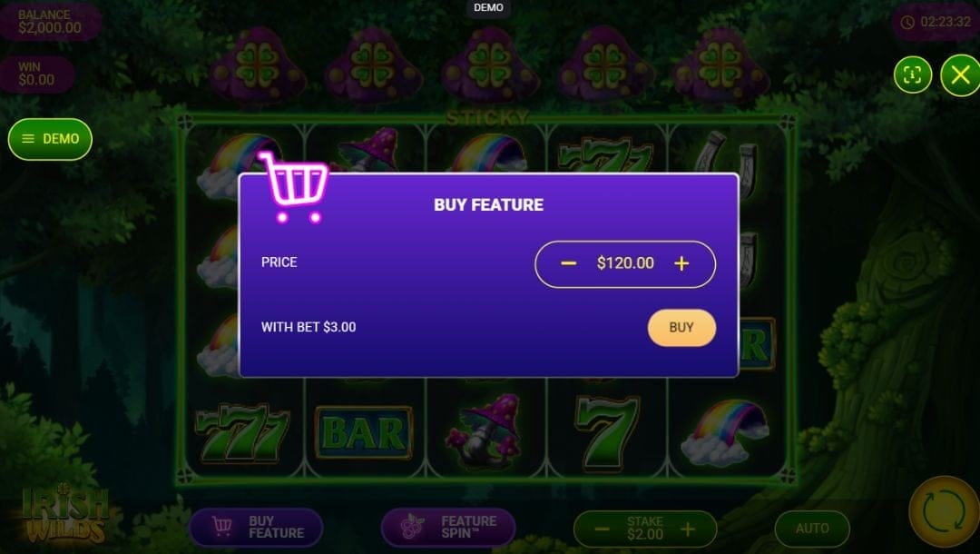Lower the stake with minus
Viewport: 980px width, 554px height.
(x=602, y=529)
